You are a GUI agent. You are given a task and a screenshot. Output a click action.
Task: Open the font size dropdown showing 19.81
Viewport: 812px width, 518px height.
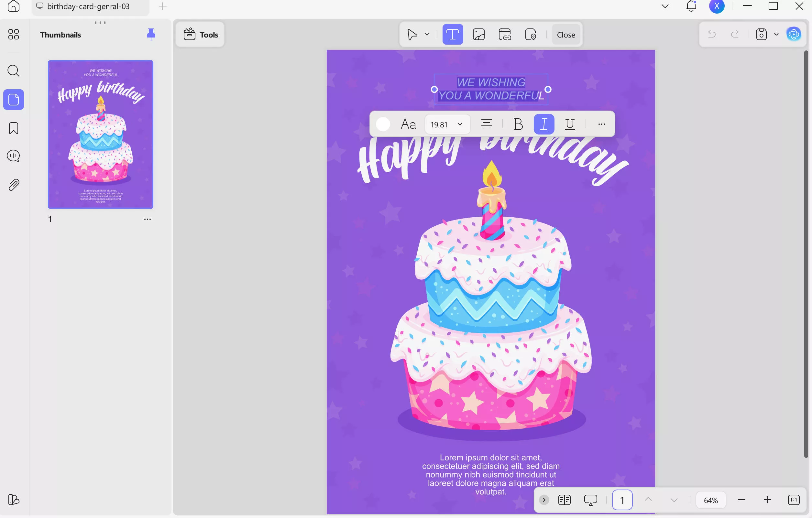click(447, 124)
